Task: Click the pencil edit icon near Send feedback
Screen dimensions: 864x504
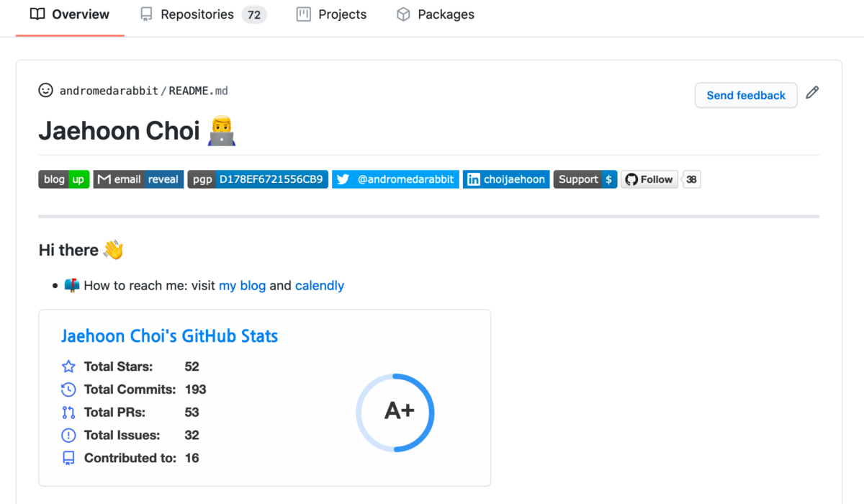Action: point(812,92)
